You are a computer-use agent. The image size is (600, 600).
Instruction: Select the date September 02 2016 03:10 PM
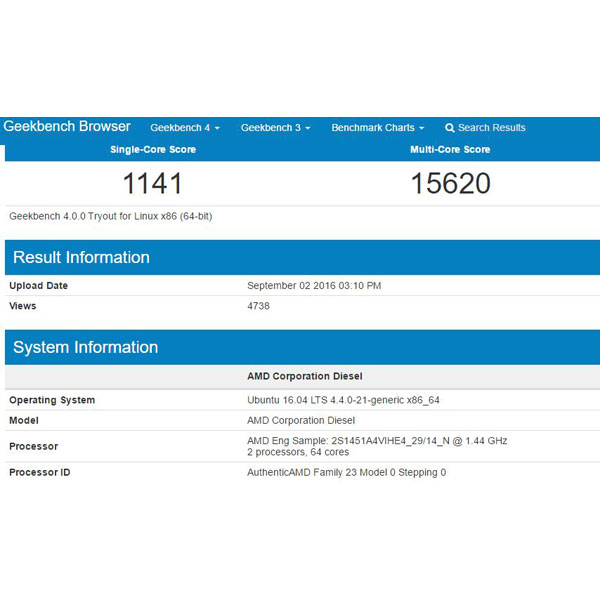click(x=314, y=285)
